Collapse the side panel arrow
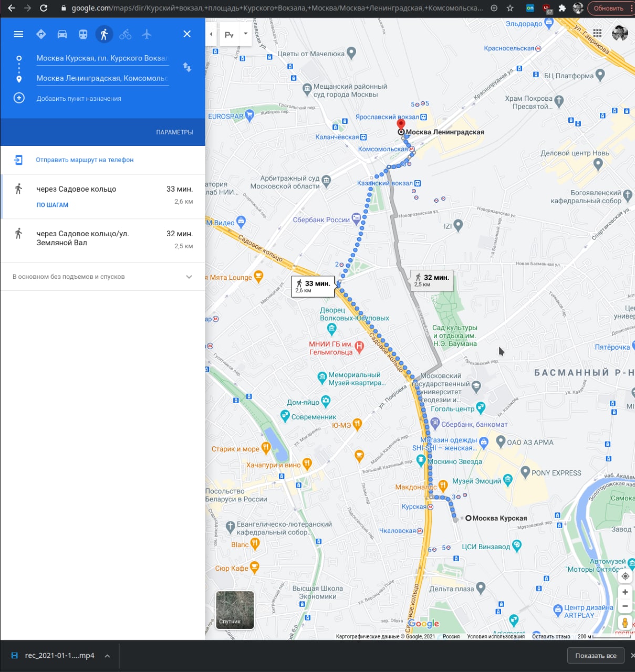635x672 pixels. (x=211, y=35)
